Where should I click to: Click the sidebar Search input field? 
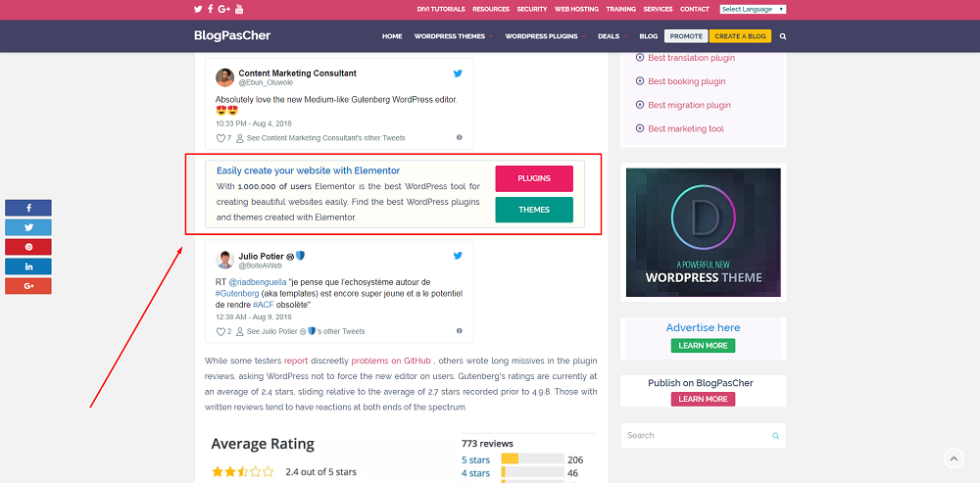point(697,435)
